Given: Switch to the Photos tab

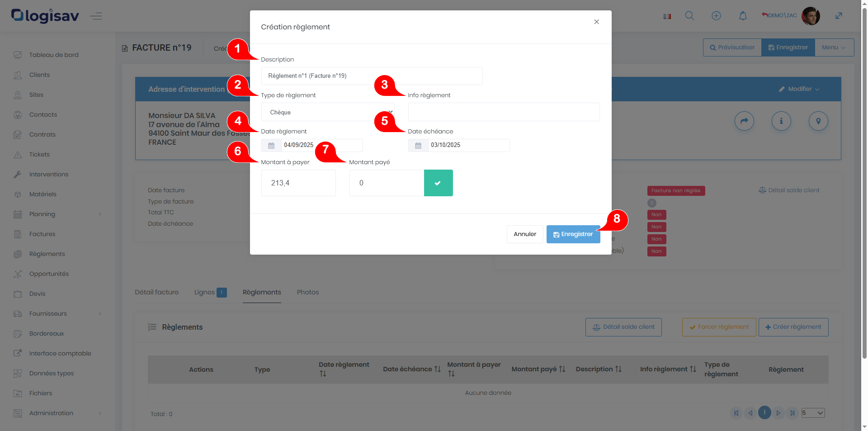Looking at the screenshot, I should tap(307, 292).
